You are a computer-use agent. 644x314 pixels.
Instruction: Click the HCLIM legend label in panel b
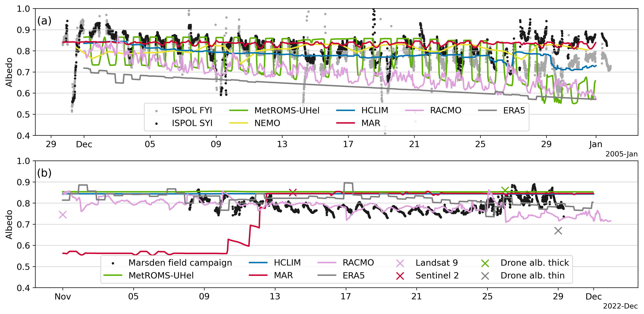(287, 263)
